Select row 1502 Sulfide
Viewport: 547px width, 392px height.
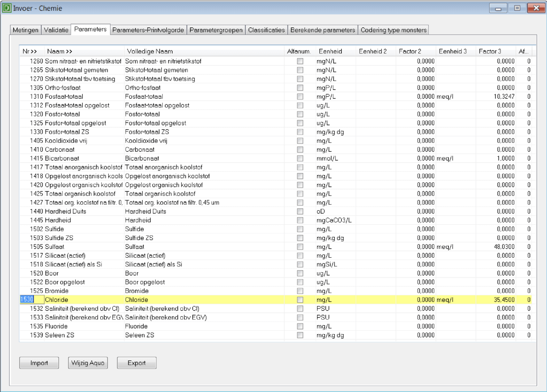(x=275, y=229)
